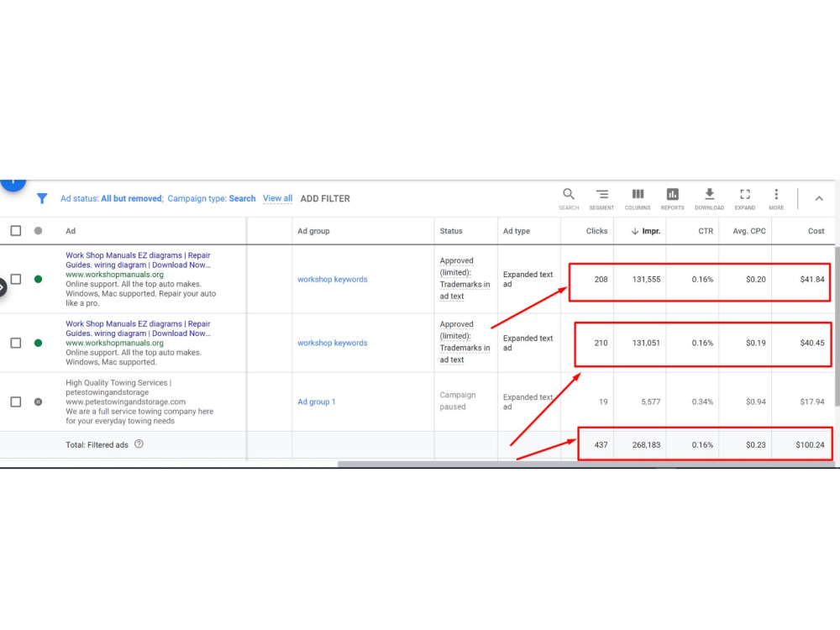Toggle sort on the Impr. column header
This screenshot has height=630, width=840.
(646, 231)
